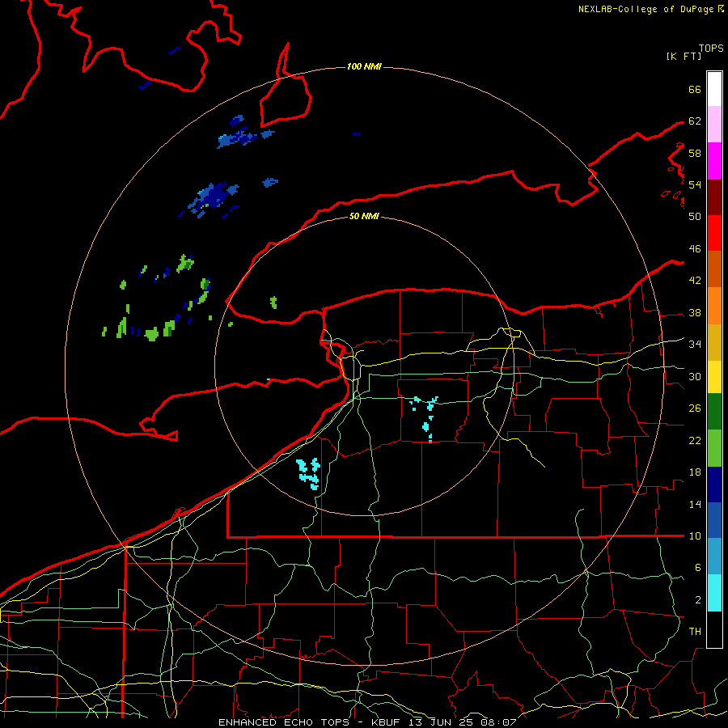Click the '54' legend value
Viewport: 728px width, 728px height.
tap(695, 184)
